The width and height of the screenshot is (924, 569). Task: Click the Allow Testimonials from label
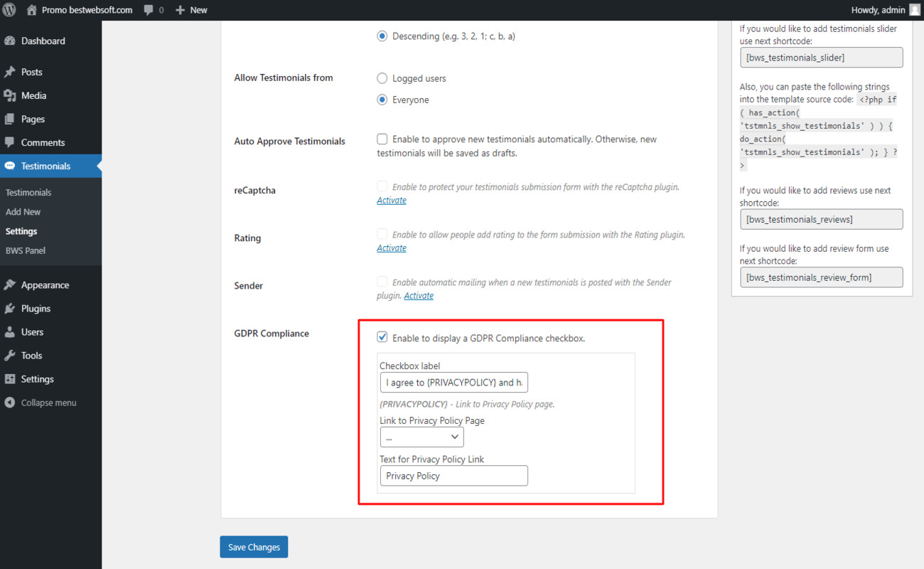coord(284,78)
